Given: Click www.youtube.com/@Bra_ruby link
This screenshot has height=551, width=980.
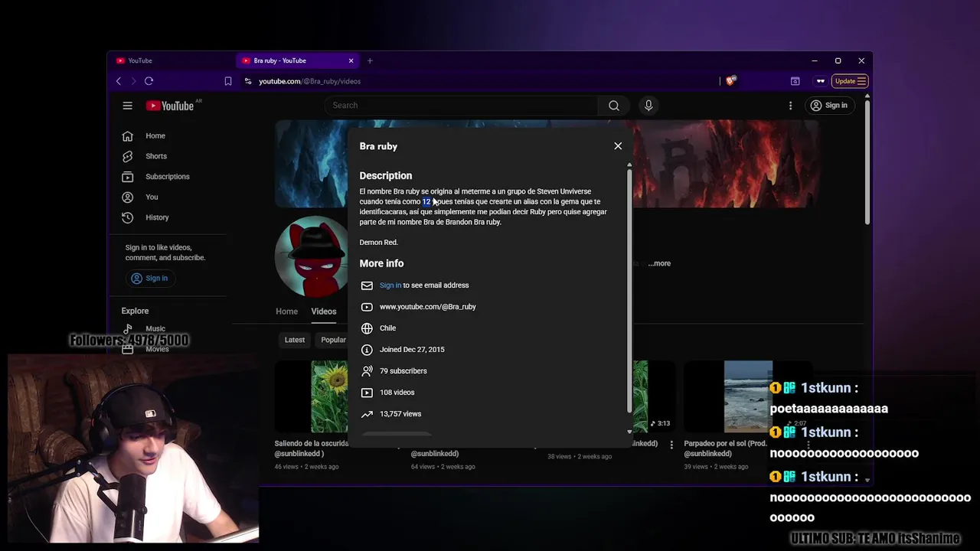Looking at the screenshot, I should click(428, 307).
